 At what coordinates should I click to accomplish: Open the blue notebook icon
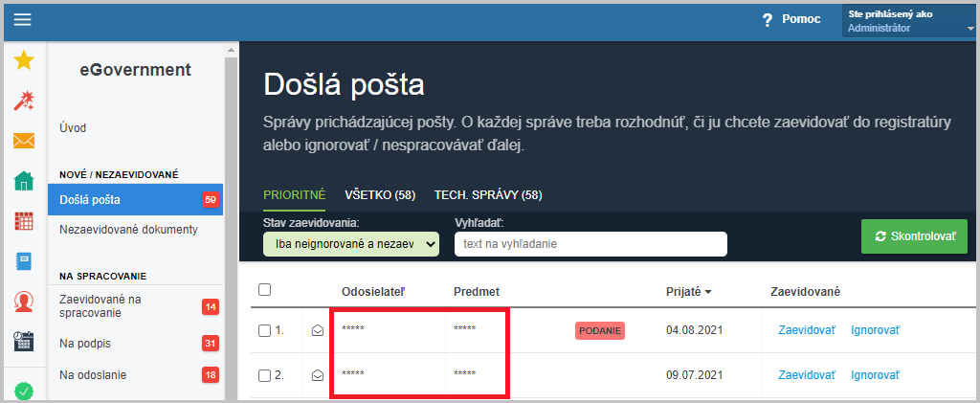coord(24,261)
